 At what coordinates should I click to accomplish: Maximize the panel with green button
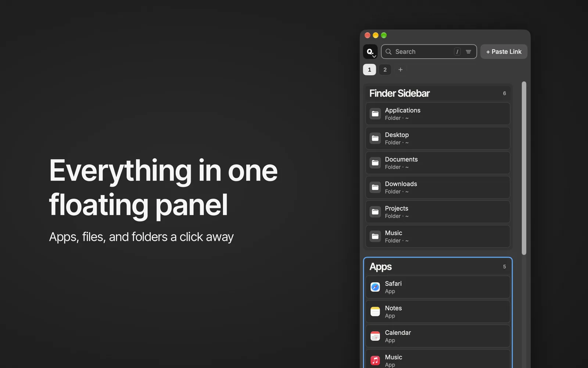tap(384, 35)
